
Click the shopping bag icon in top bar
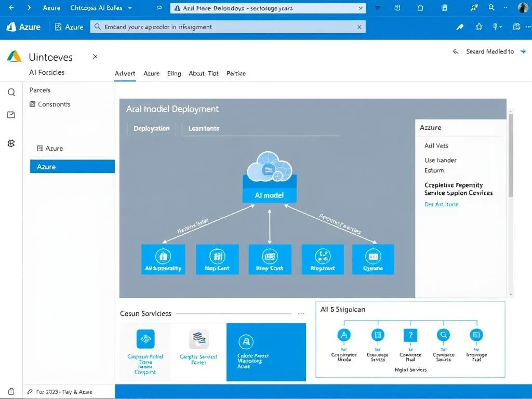tap(420, 8)
